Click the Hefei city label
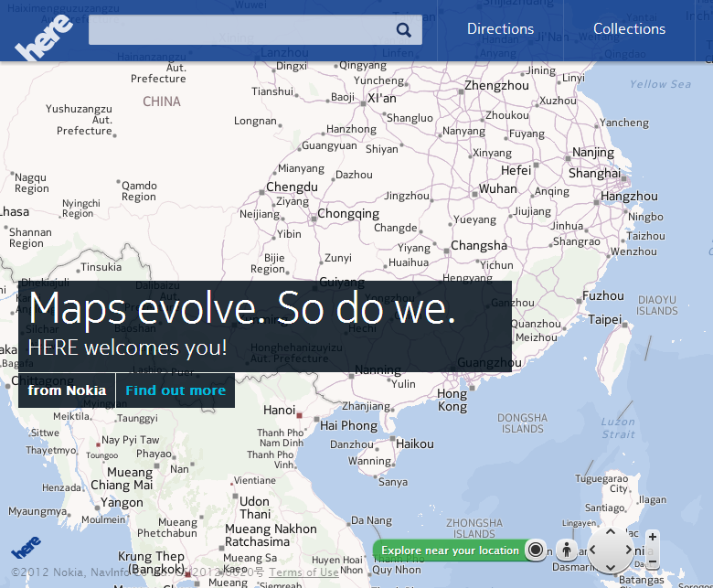Image resolution: width=713 pixels, height=588 pixels. [x=516, y=170]
